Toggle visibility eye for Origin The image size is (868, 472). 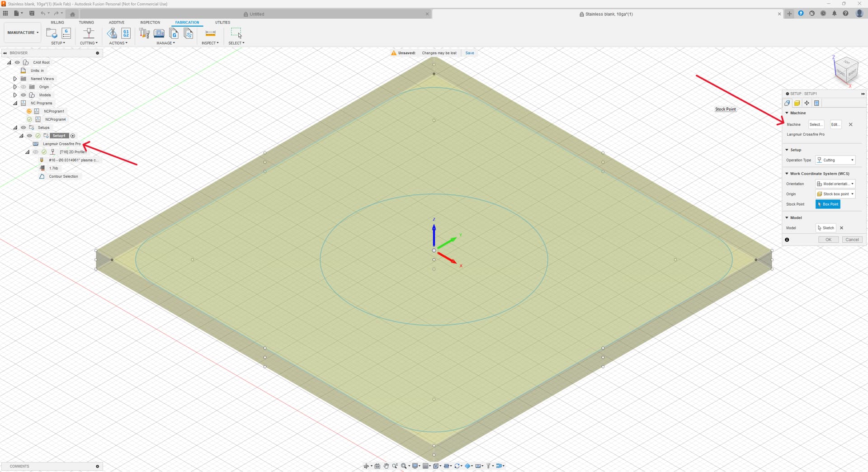24,87
